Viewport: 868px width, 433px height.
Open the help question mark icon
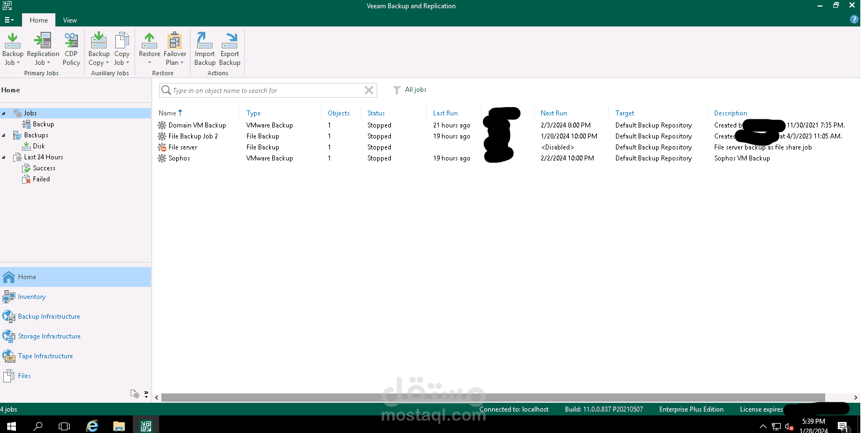[x=854, y=19]
